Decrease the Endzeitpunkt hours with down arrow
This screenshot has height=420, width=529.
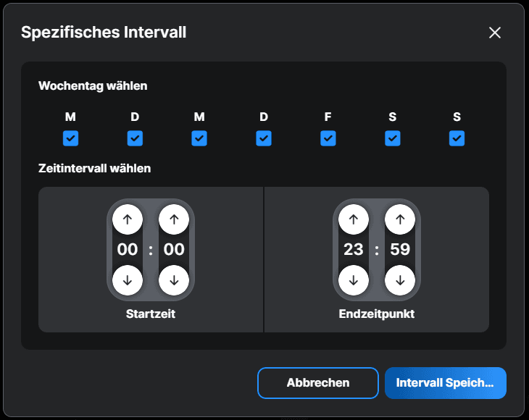click(354, 280)
